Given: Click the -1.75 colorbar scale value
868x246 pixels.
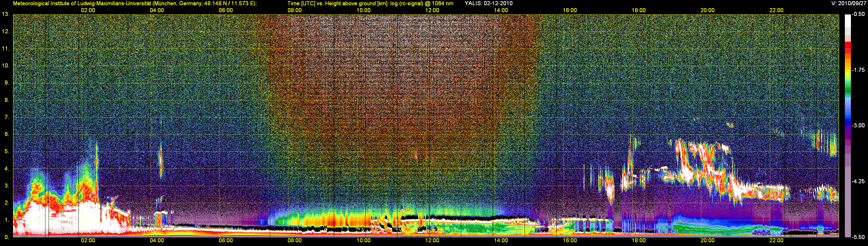Looking at the screenshot, I should [x=858, y=70].
